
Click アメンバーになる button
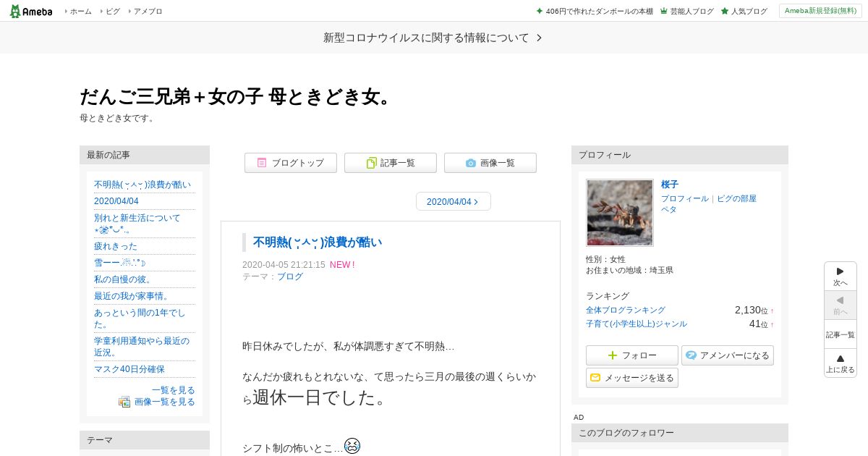[x=728, y=355]
